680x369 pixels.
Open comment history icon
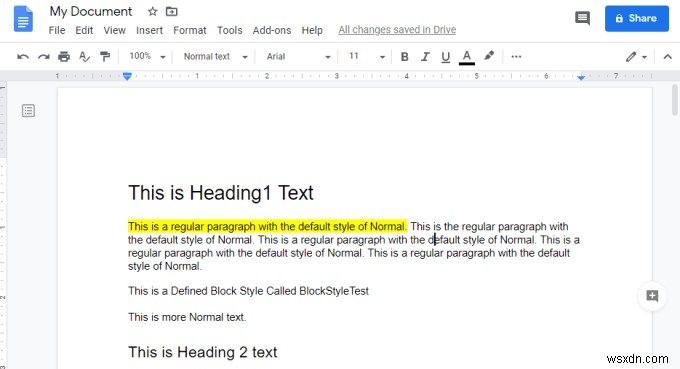click(x=582, y=18)
